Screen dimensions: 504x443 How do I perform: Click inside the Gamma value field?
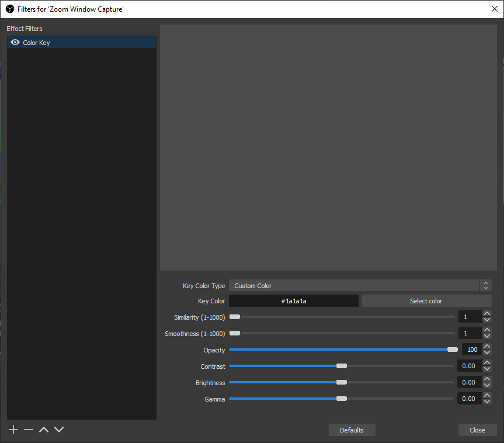click(x=469, y=398)
